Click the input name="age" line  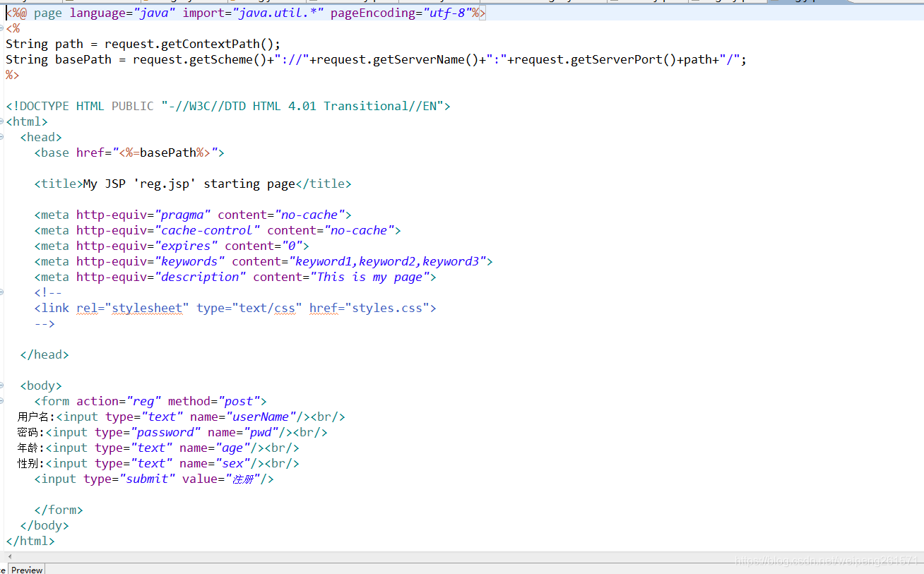click(x=158, y=448)
